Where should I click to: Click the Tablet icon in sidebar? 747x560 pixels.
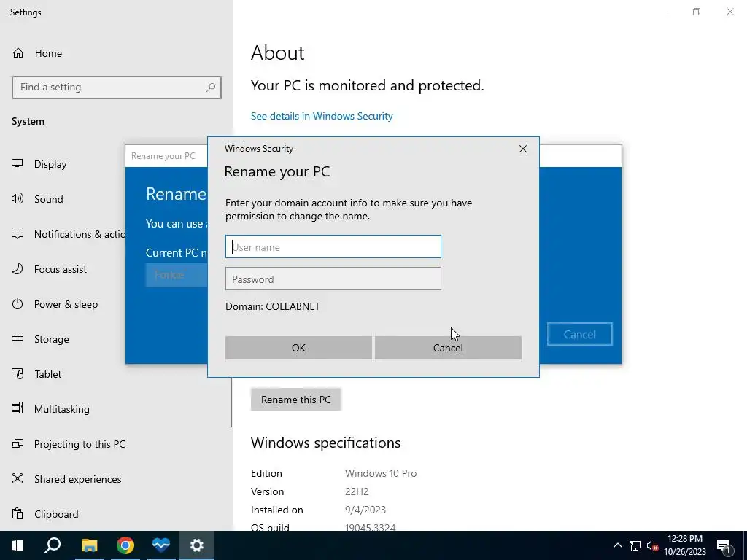tap(18, 374)
